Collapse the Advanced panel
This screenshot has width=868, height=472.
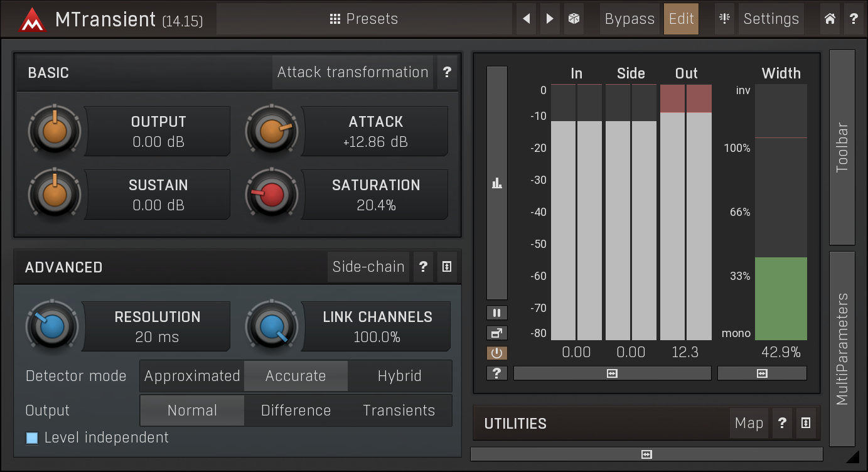446,267
